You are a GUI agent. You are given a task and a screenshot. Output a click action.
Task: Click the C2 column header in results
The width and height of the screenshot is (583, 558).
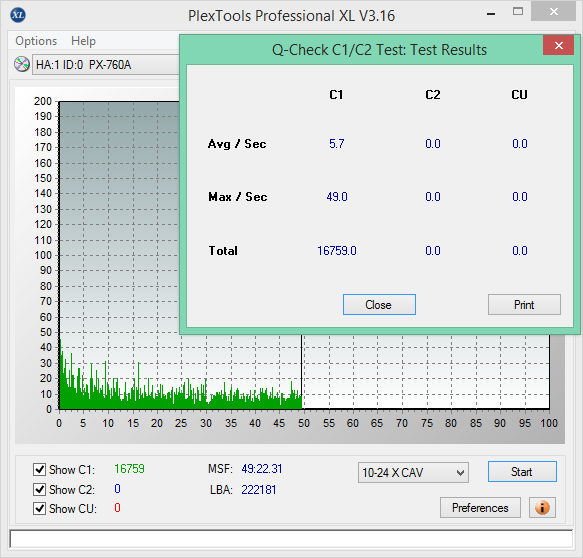(433, 94)
